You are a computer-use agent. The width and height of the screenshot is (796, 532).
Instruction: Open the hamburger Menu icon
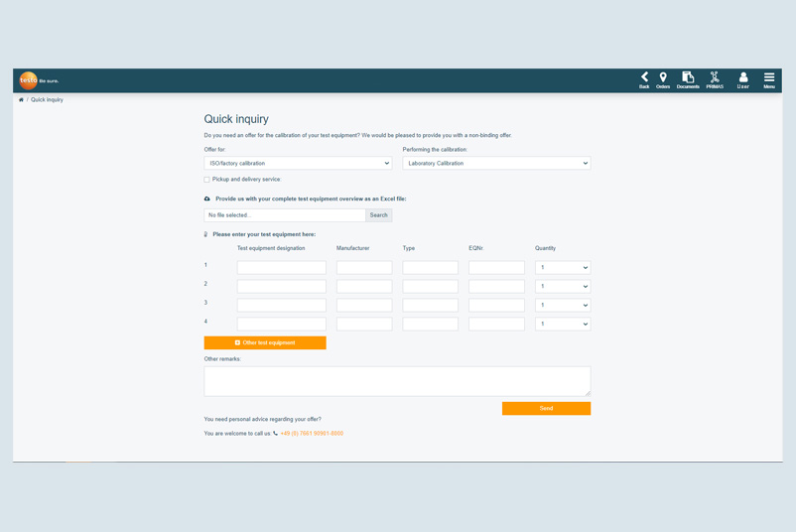pos(769,78)
